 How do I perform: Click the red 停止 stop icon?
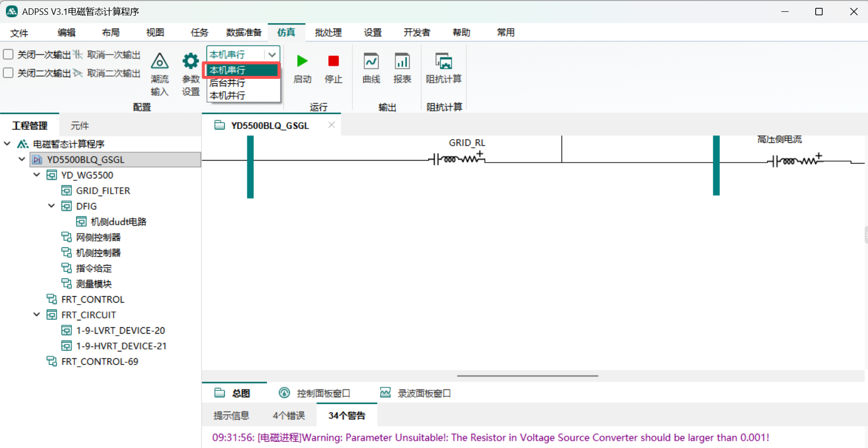334,62
